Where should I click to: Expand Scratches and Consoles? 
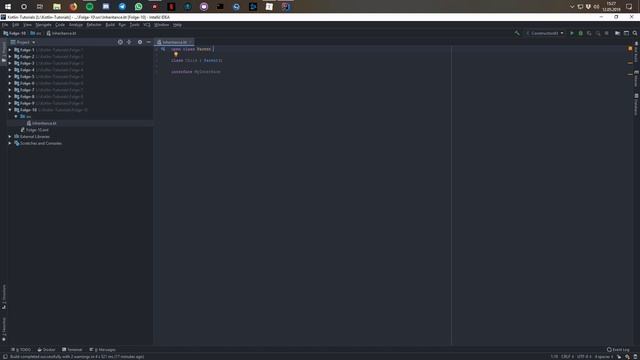[x=10, y=143]
